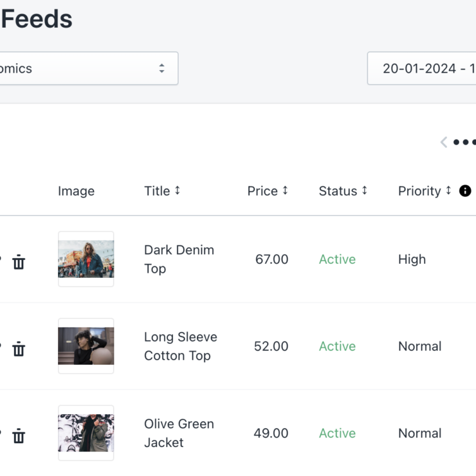Click the price 49.00

coord(271,433)
